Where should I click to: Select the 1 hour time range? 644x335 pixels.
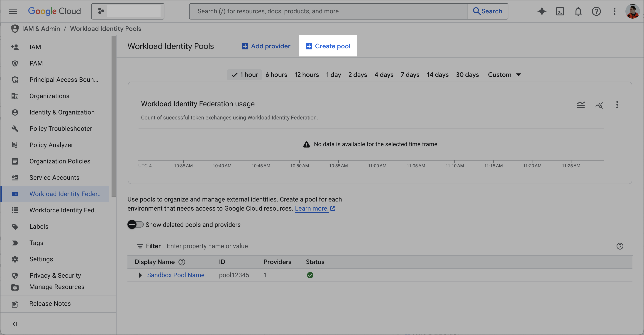[x=244, y=75]
